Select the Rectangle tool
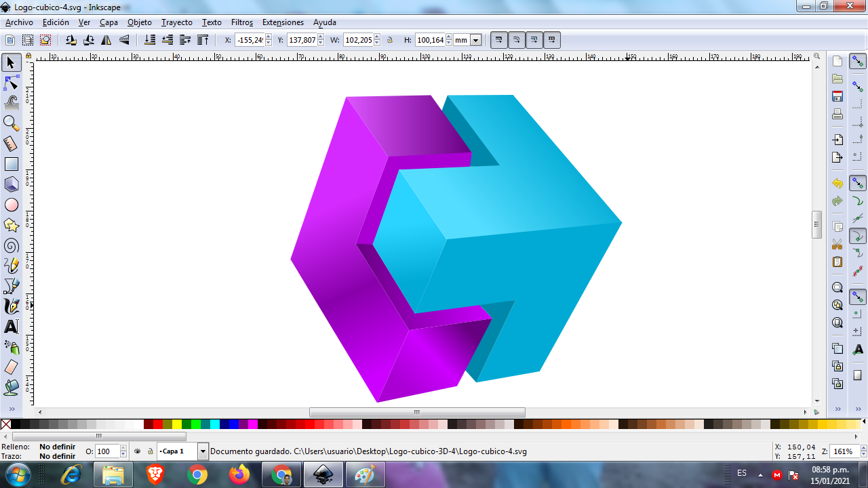868x488 pixels. (x=11, y=164)
